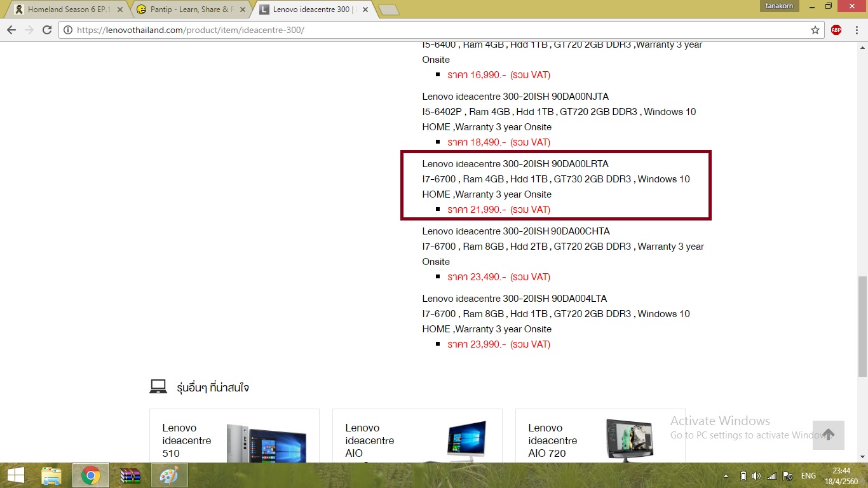Click the AIO 720 product image
Viewport: 868px width, 488px height.
pos(629,440)
